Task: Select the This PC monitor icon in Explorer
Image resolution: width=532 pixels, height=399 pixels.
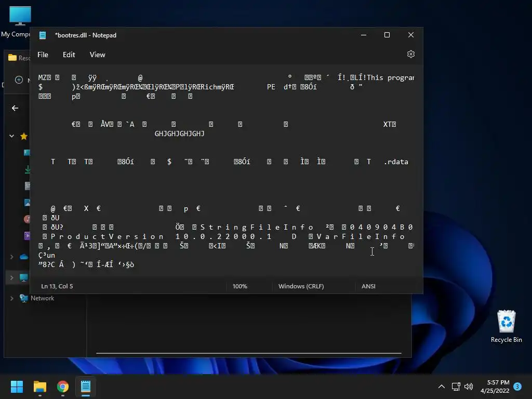Action: coord(24,277)
